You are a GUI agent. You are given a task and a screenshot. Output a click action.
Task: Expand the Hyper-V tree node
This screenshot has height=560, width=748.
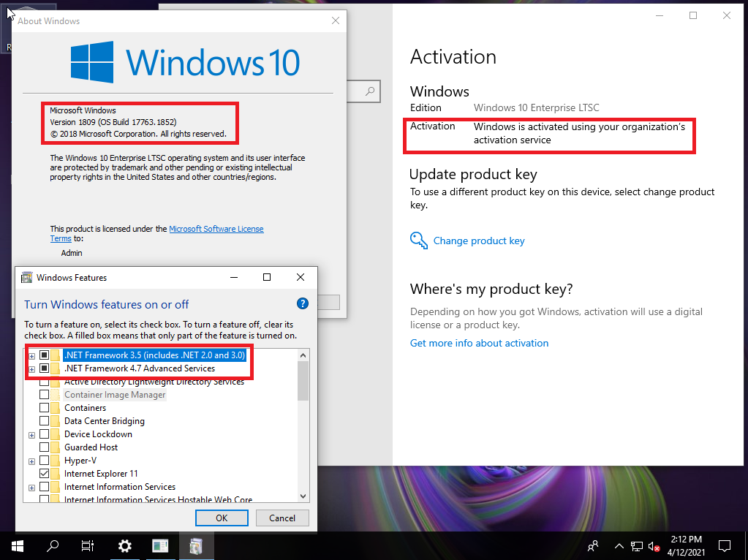31,461
